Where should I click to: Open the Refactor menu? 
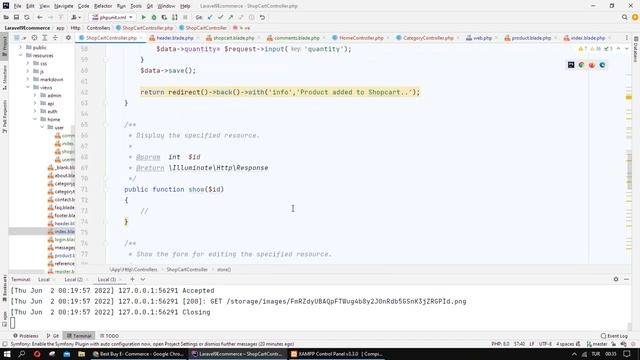pos(103,6)
